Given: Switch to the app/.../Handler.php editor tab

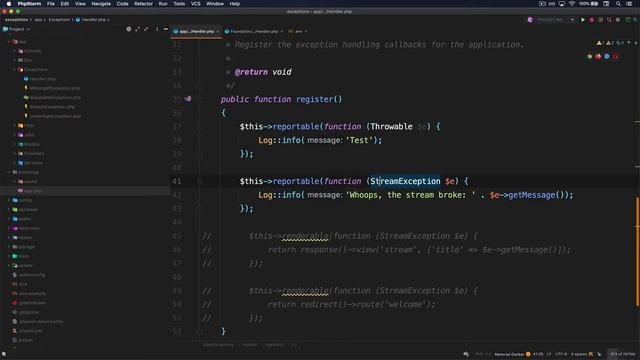Looking at the screenshot, I should [x=196, y=31].
